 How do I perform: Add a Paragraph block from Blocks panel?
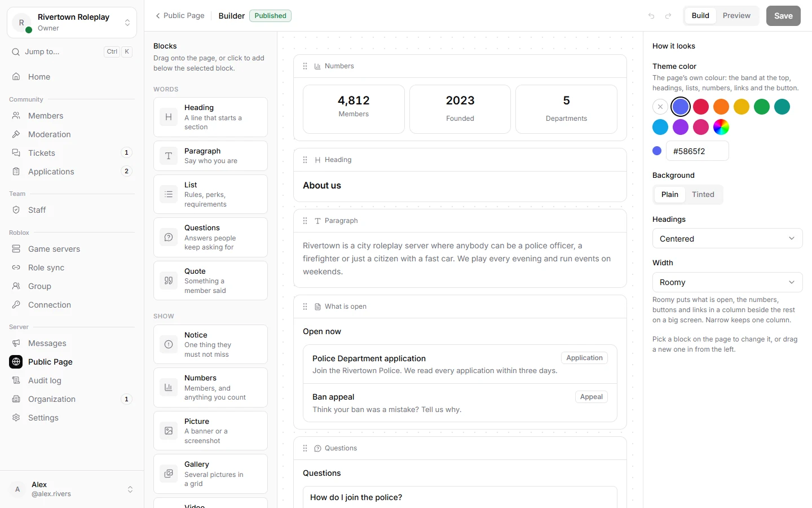(x=210, y=156)
